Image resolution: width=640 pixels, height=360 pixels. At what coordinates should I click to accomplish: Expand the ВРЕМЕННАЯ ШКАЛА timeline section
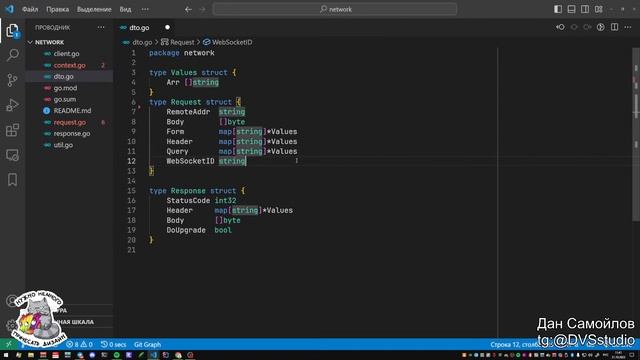69,322
